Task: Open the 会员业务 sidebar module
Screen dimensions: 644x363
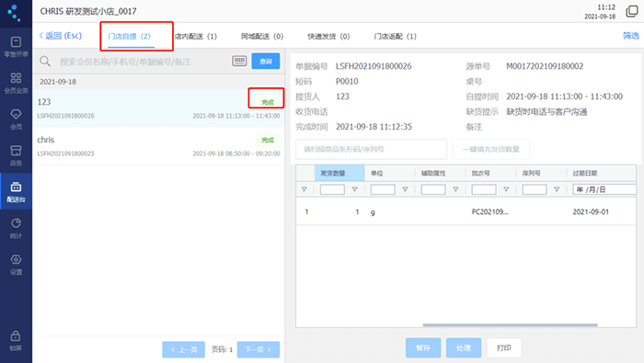Action: click(x=16, y=83)
